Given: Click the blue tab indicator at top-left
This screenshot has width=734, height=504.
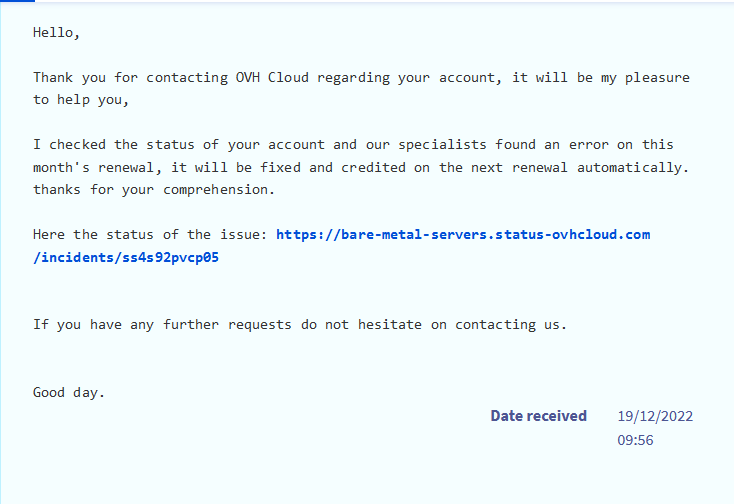Looking at the screenshot, I should (17, 2).
